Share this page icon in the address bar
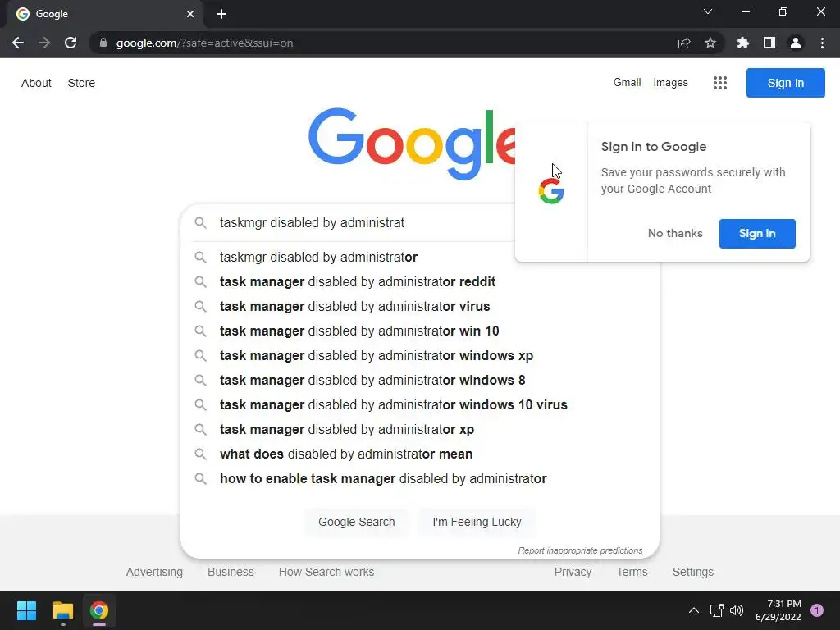The height and width of the screenshot is (630, 840). click(684, 43)
